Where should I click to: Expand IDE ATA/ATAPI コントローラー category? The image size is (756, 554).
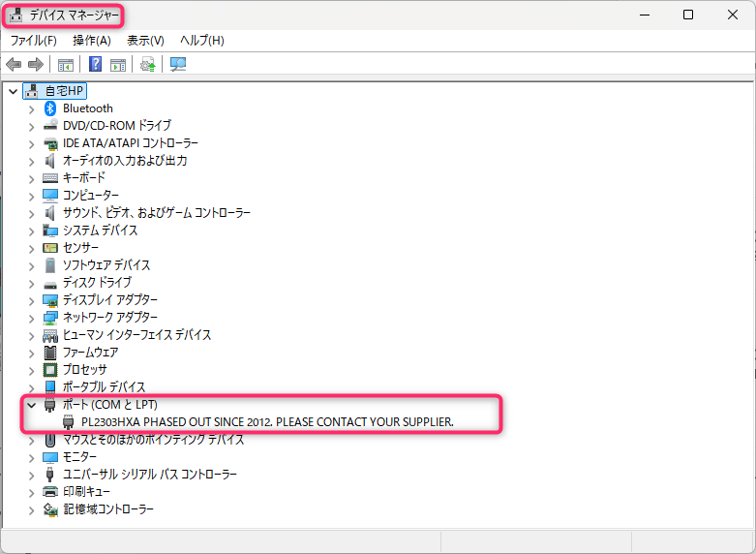[31, 143]
